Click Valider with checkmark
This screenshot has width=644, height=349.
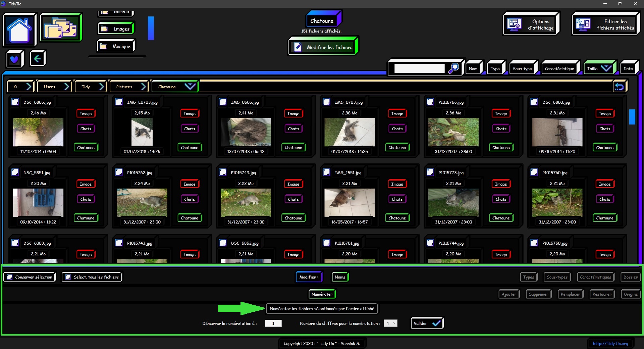point(427,323)
